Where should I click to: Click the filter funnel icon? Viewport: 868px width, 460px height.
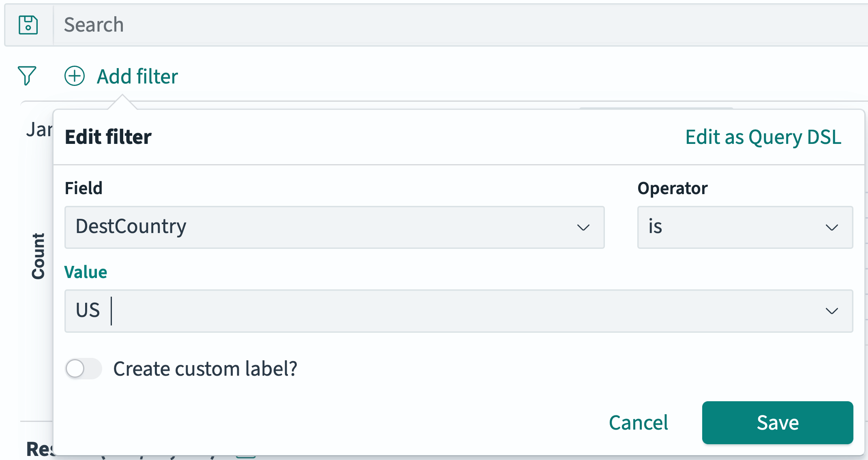pos(27,76)
